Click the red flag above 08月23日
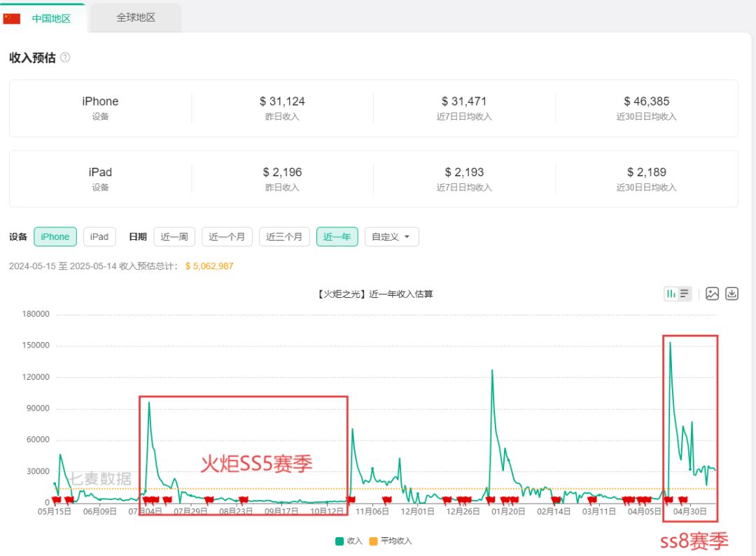Screen dimensions: 756x556 (x=244, y=500)
